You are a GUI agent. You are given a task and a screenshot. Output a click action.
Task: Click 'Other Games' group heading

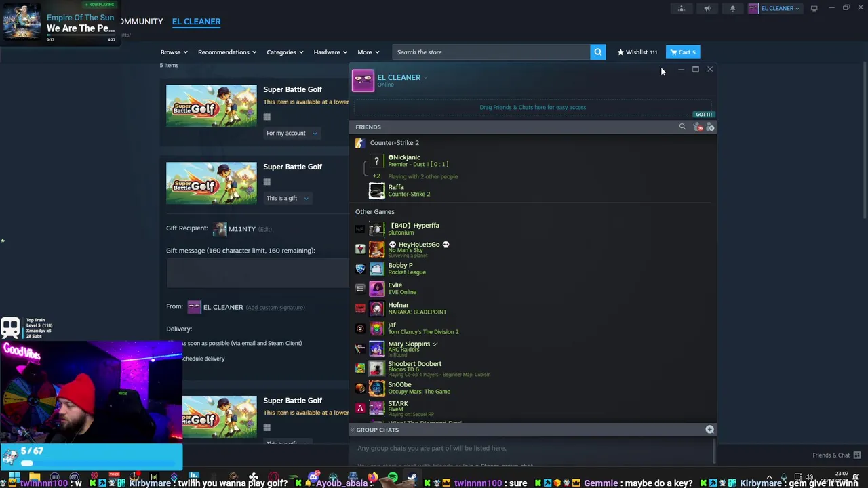point(374,211)
